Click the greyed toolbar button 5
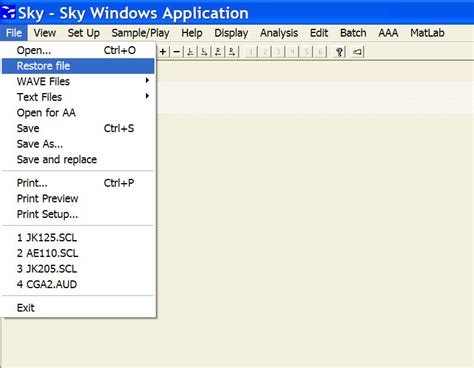The height and width of the screenshot is (368, 474). pos(306,52)
